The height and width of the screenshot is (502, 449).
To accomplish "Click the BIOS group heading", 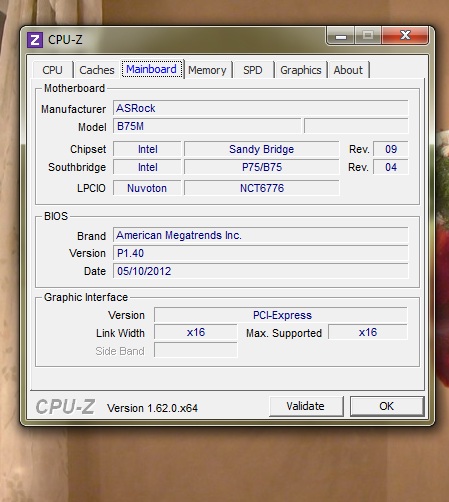I will tap(56, 216).
